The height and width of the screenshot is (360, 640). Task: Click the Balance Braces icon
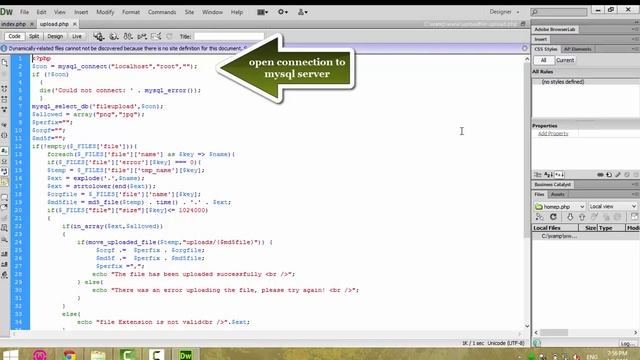pyautogui.click(x=4, y=135)
